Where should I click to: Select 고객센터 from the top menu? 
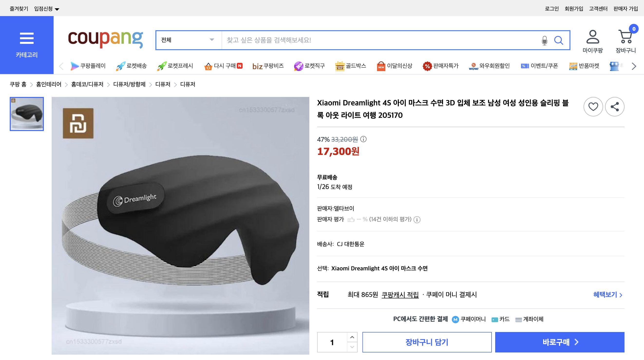tap(598, 8)
